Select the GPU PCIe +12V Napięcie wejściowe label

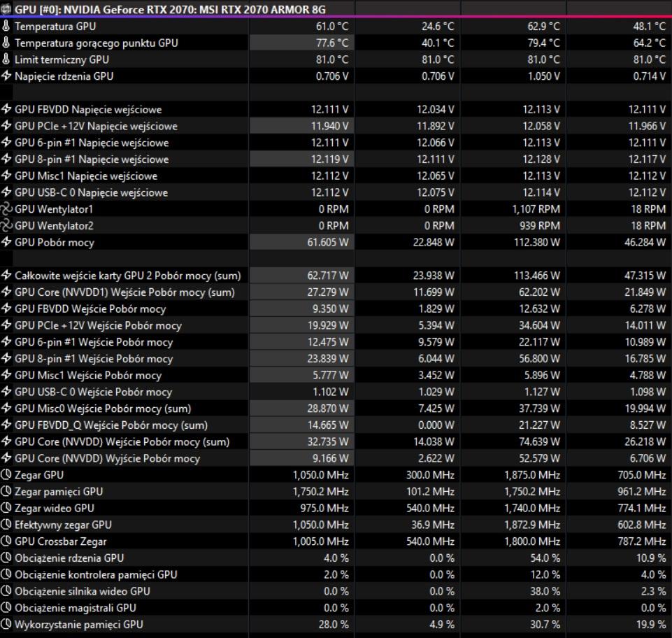click(96, 126)
